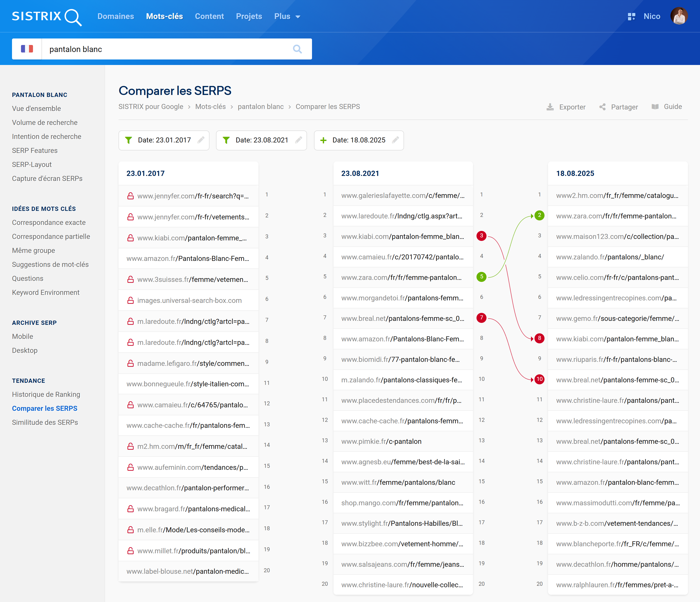Image resolution: width=700 pixels, height=602 pixels.
Task: Open SERP-Layout page
Action: coord(32,164)
